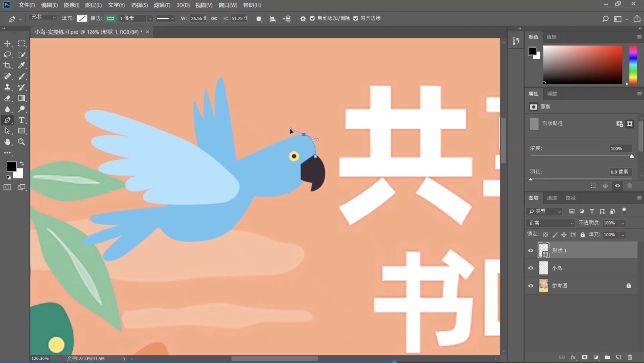This screenshot has width=644, height=363.
Task: Select the Eraser tool
Action: (7, 98)
